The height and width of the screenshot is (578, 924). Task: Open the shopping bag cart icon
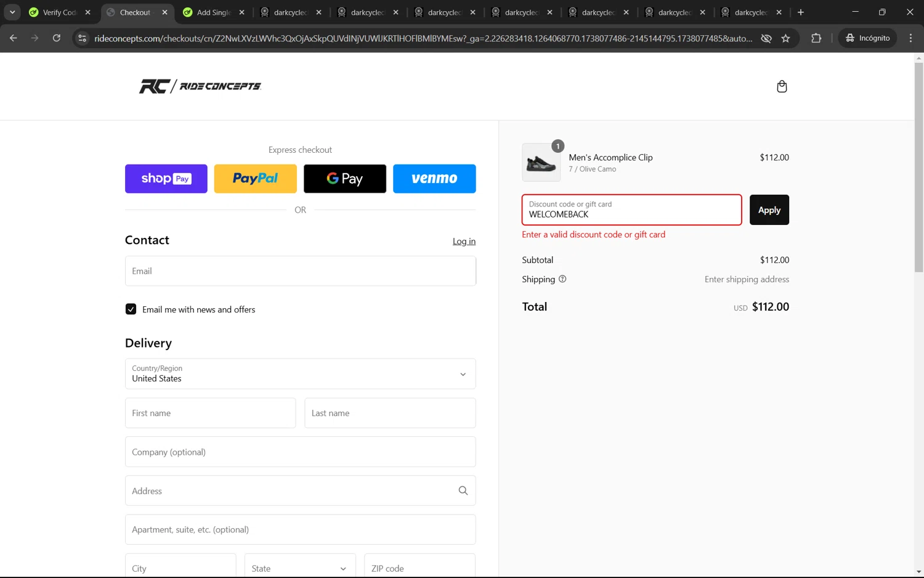(x=782, y=86)
